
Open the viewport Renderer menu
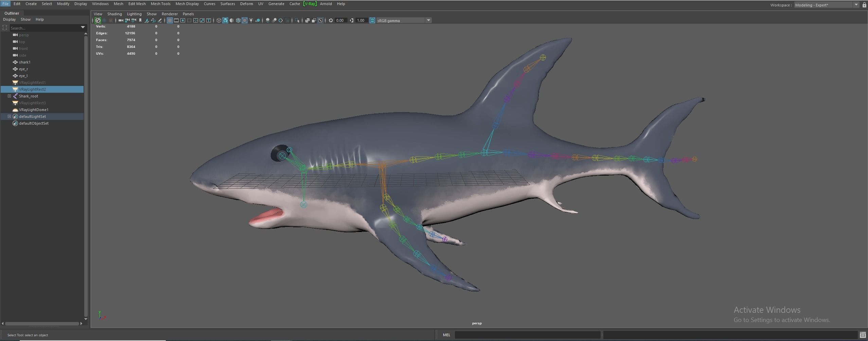pos(170,14)
